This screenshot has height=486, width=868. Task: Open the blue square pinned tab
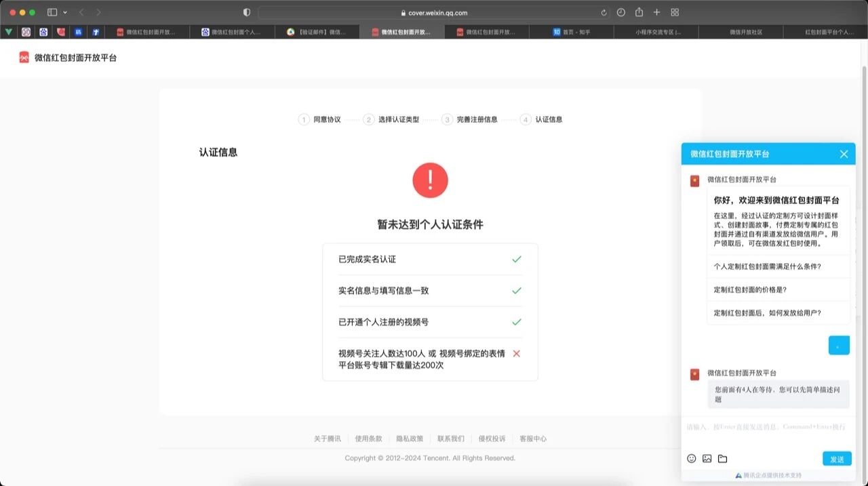coord(79,32)
